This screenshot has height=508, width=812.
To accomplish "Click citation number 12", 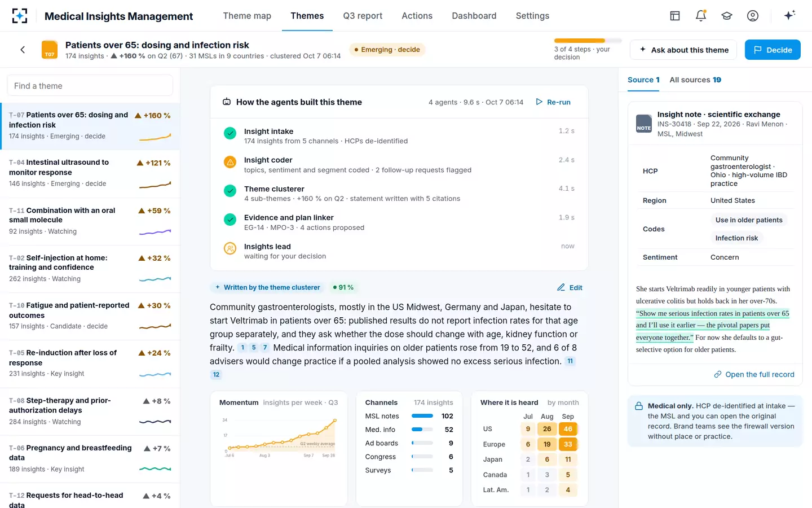I will tap(216, 375).
